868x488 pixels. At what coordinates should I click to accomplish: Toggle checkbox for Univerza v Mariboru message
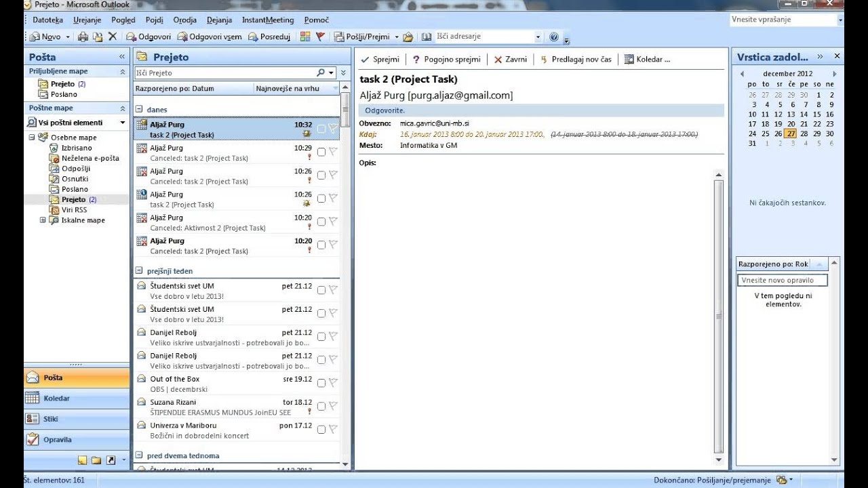tap(321, 429)
